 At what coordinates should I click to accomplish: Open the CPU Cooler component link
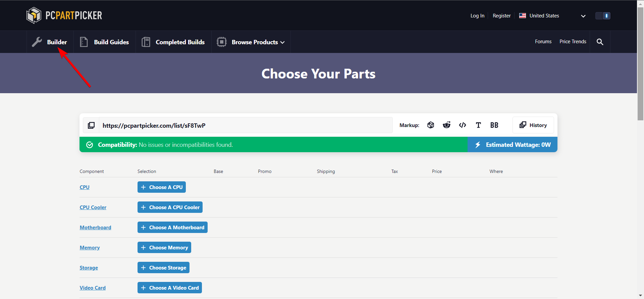point(93,207)
